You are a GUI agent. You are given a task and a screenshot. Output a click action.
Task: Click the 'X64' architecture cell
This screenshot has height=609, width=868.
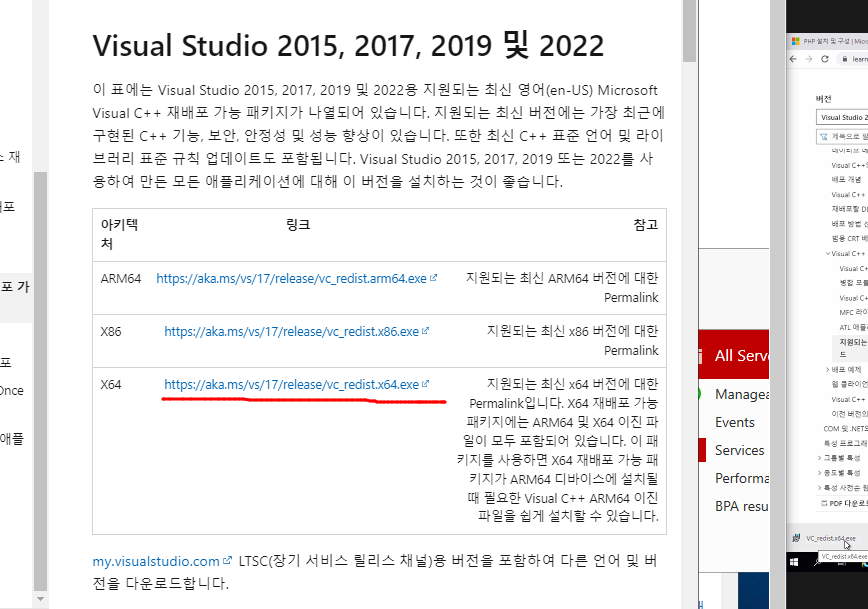[111, 385]
